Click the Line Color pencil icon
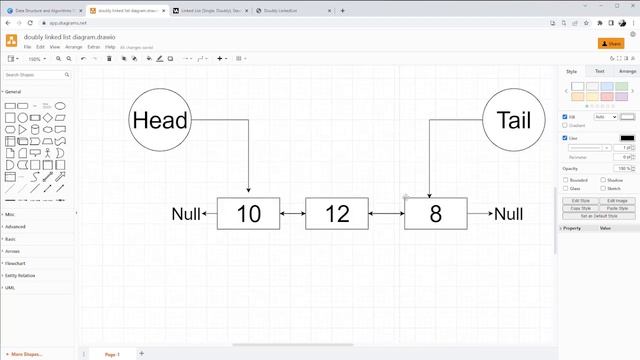The height and width of the screenshot is (360, 640). point(160,59)
